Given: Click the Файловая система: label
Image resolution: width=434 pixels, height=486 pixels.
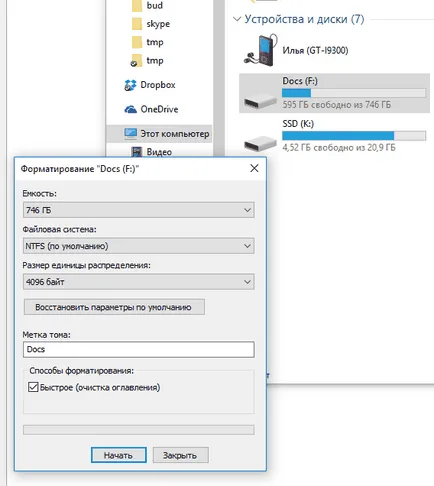Looking at the screenshot, I should 59,229.
